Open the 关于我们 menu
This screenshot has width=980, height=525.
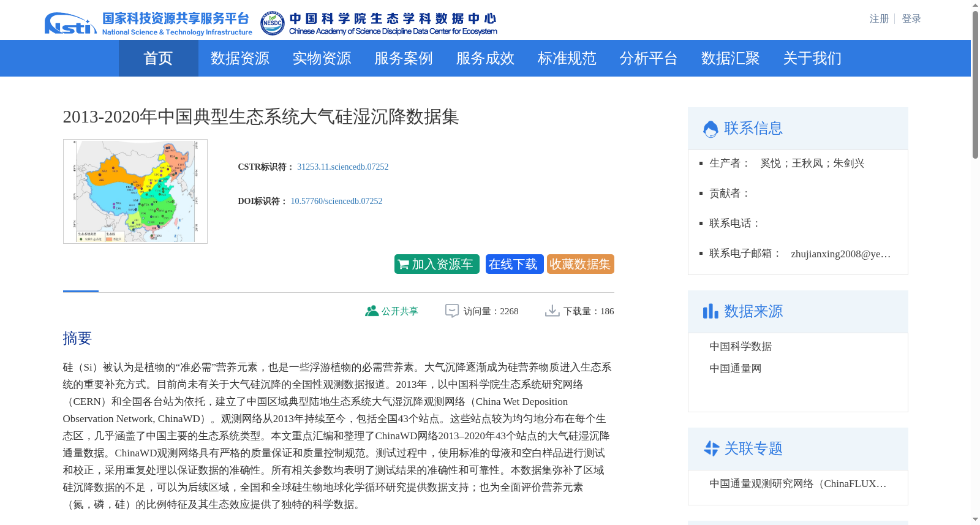pyautogui.click(x=812, y=58)
